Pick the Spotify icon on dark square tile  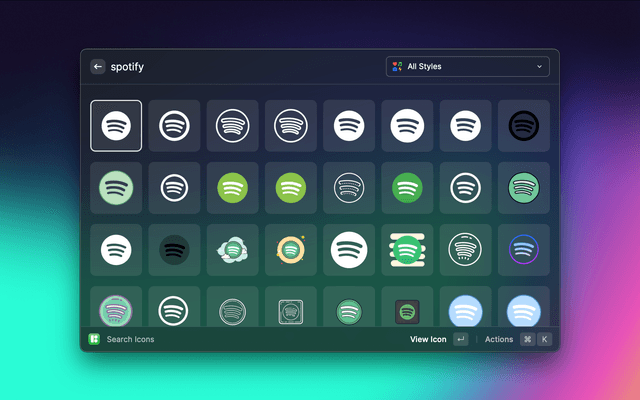tap(406, 310)
